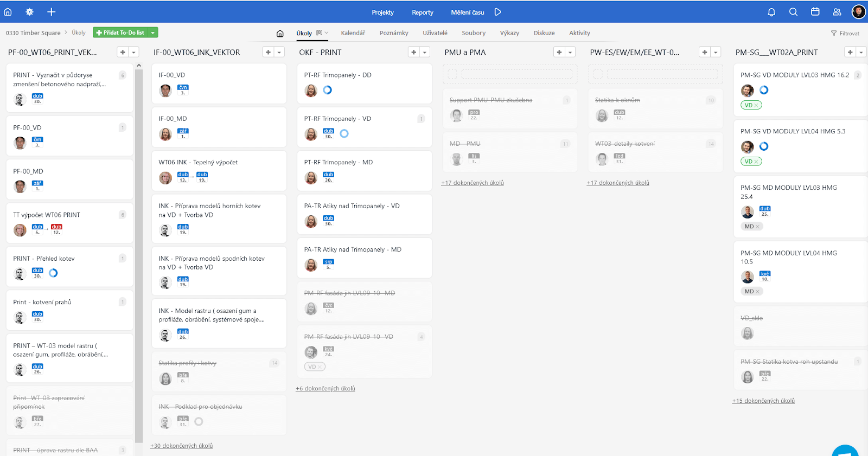Viewport: 868px width, 456px height.
Task: Click the red dub 12 due date badge
Action: tap(56, 229)
